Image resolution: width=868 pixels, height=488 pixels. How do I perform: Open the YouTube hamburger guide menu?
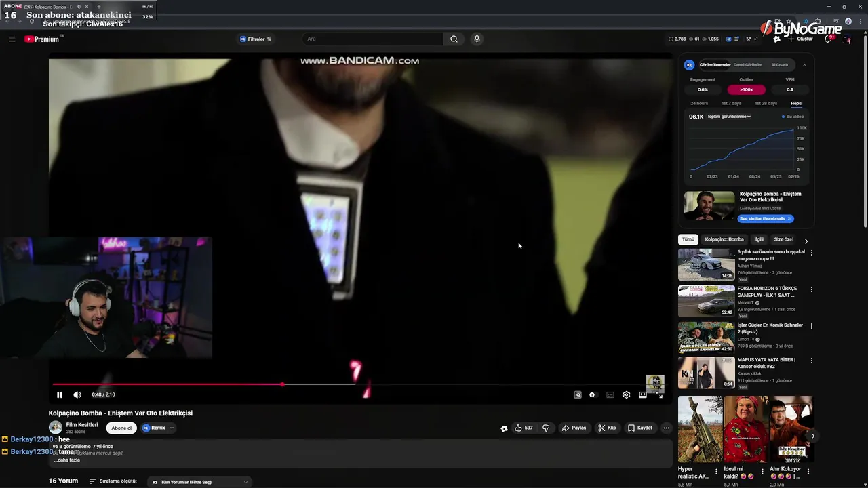coord(12,39)
